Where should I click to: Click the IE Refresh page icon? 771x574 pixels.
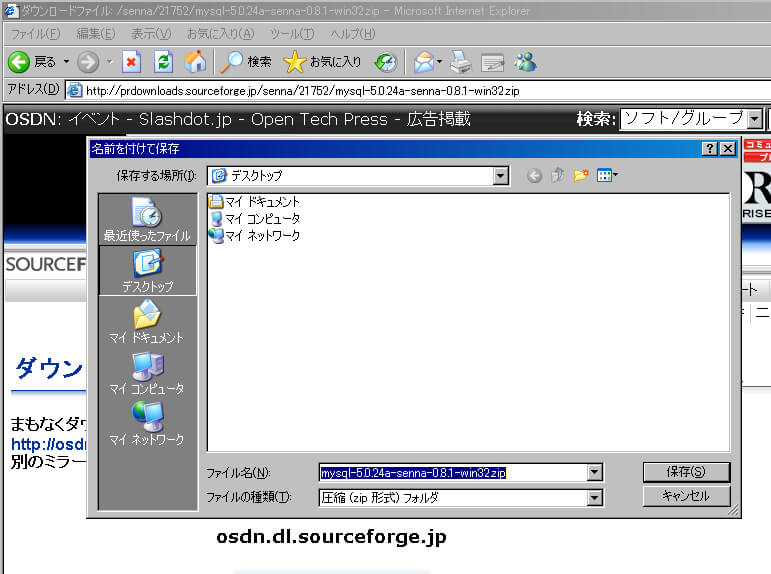point(163,62)
